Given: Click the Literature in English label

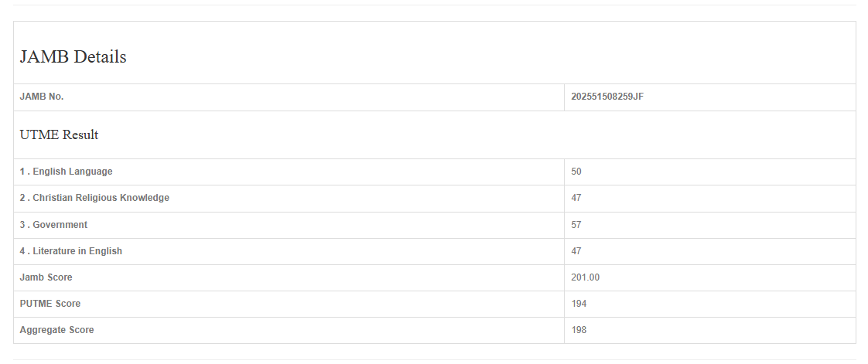Looking at the screenshot, I should 70,251.
